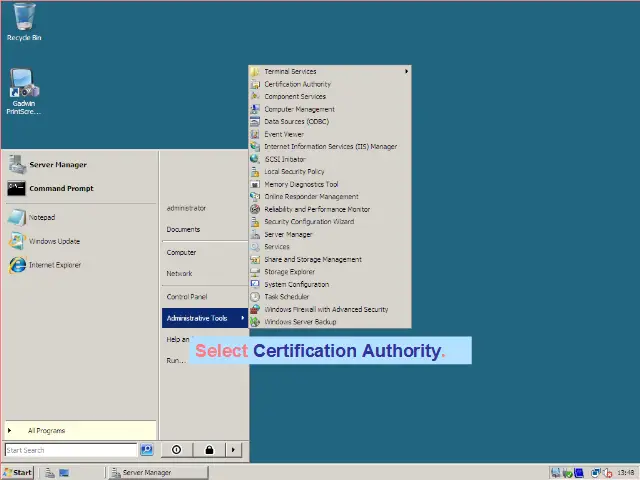This screenshot has height=480, width=640.
Task: Click the Online Responder Management icon
Action: tap(255, 196)
